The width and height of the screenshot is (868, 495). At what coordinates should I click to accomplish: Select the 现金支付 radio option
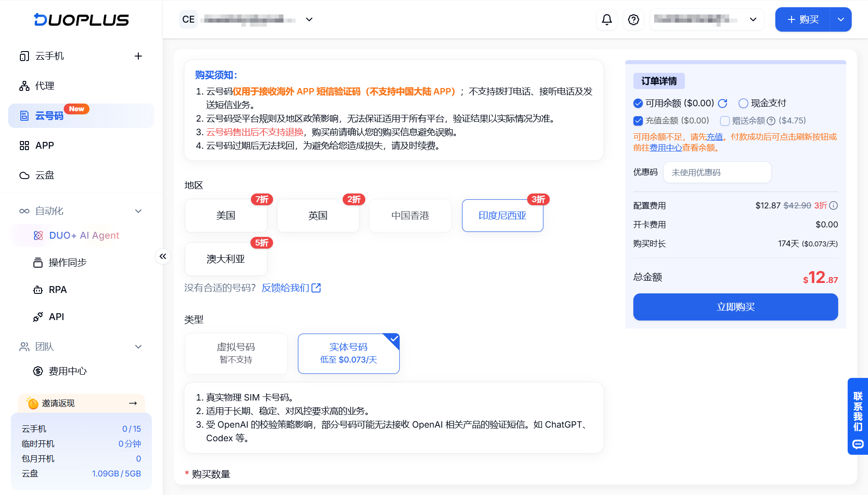(743, 104)
